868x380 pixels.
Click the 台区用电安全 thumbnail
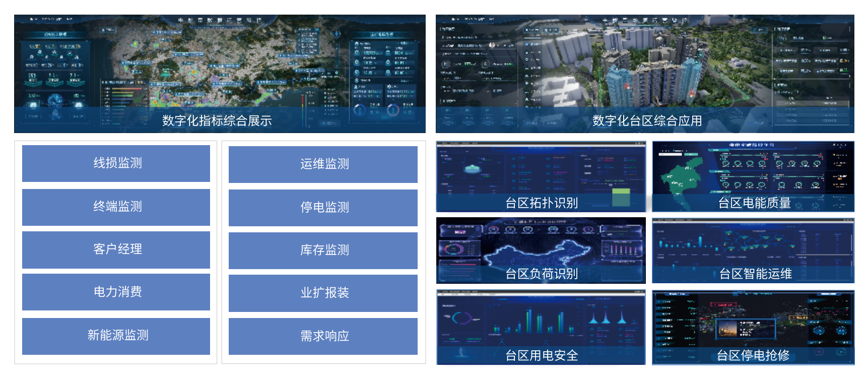[541, 327]
